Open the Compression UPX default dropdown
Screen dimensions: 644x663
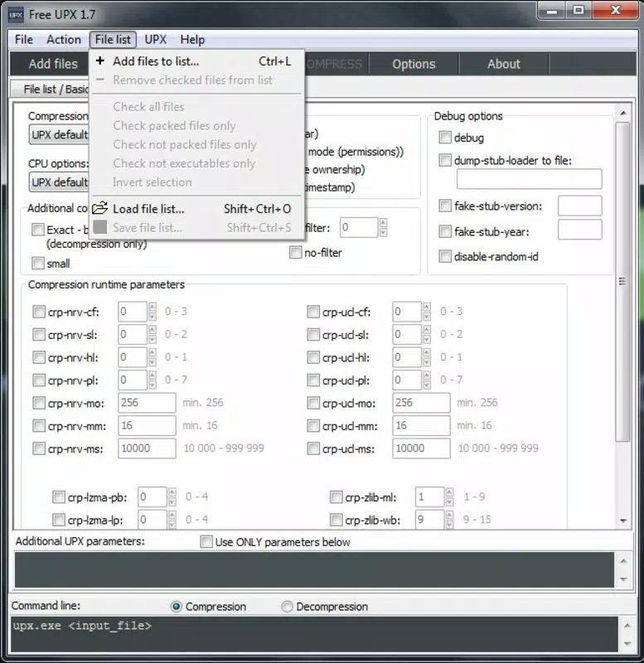pos(59,134)
